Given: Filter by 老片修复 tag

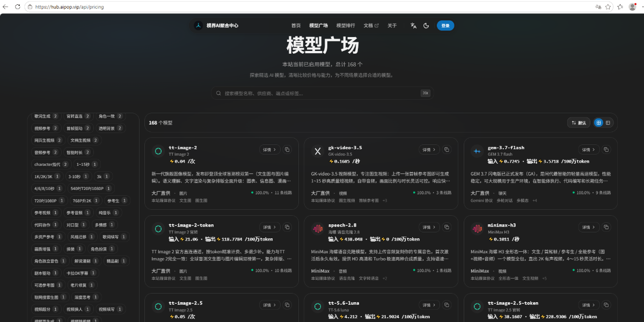Looking at the screenshot, I should pyautogui.click(x=82, y=285).
